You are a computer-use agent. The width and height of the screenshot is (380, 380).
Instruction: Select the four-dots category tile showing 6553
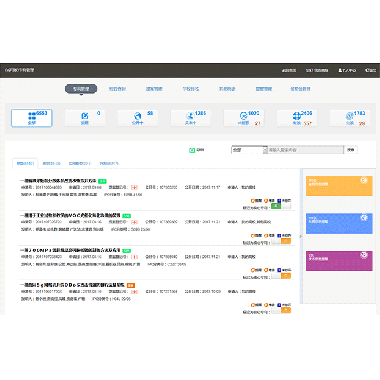coord(32,118)
